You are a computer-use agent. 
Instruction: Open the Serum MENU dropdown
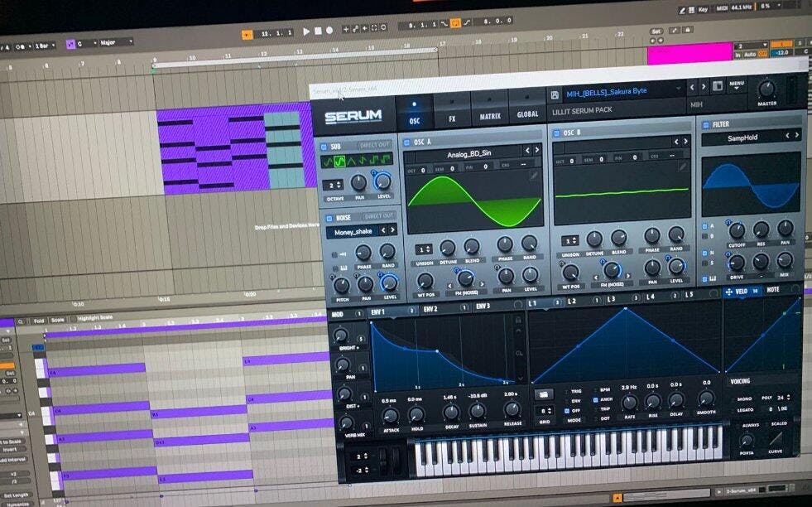tap(737, 84)
